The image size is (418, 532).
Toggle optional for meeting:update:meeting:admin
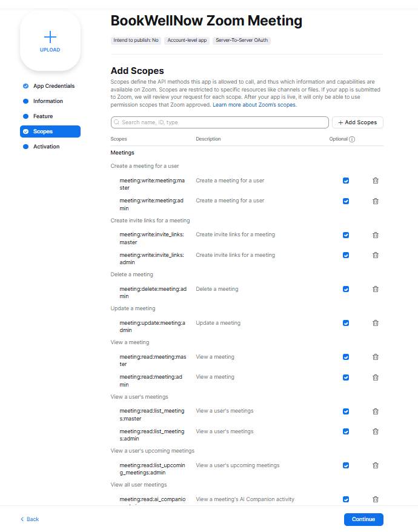(x=346, y=323)
